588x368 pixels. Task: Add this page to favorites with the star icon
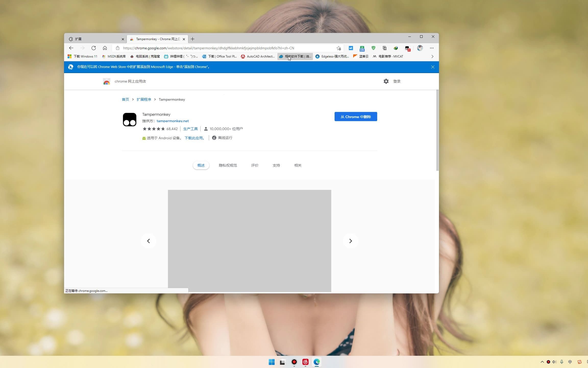click(x=339, y=48)
